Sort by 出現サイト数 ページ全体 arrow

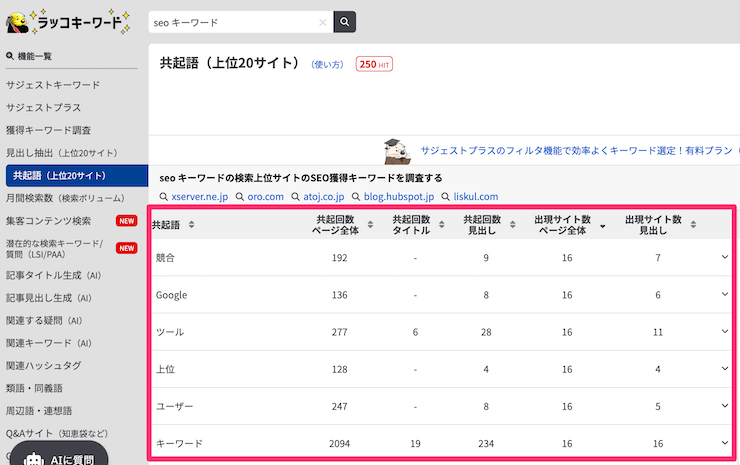coord(603,227)
